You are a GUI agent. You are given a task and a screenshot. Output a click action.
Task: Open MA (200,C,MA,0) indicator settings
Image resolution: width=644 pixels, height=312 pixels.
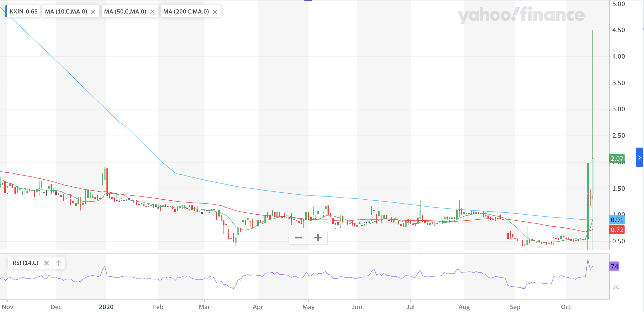click(x=186, y=12)
